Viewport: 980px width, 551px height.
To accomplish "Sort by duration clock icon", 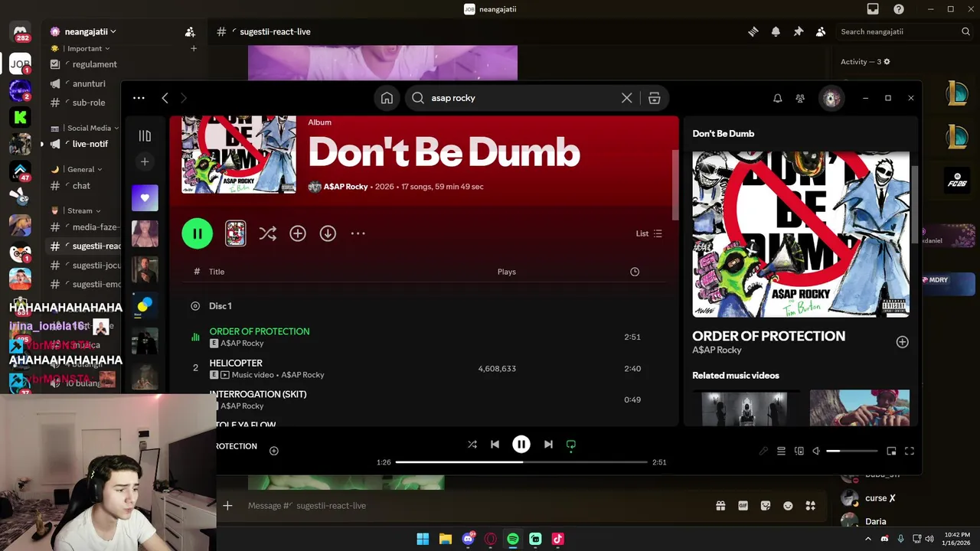I will 635,272.
